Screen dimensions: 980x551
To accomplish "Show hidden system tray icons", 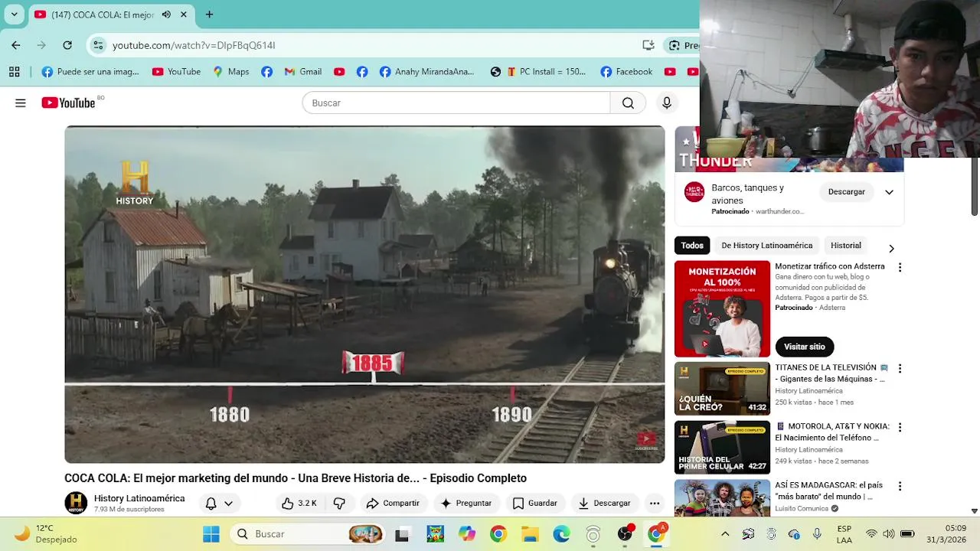I will (725, 534).
